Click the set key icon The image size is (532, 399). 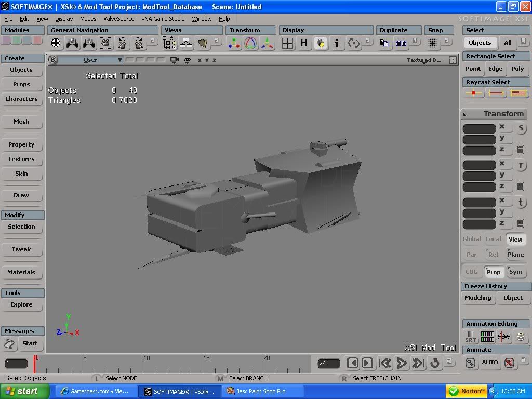[471, 363]
